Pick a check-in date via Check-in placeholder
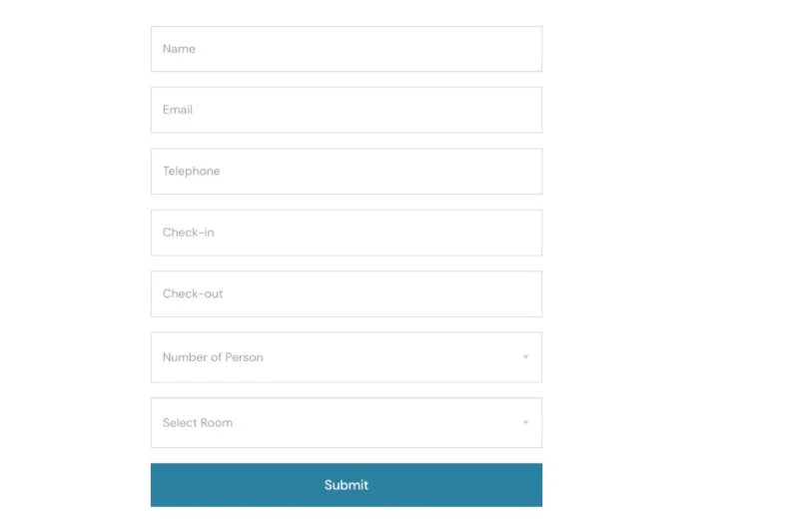Viewport: 799px width, 532px height. pos(188,233)
